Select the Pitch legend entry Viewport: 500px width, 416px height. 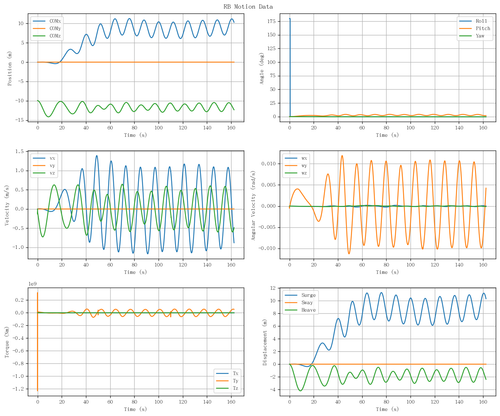[x=474, y=28]
